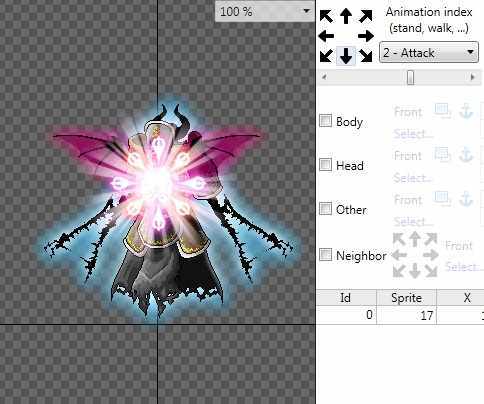Open the 2 - Attack animation dropdown
484x404 pixels.
click(x=429, y=52)
